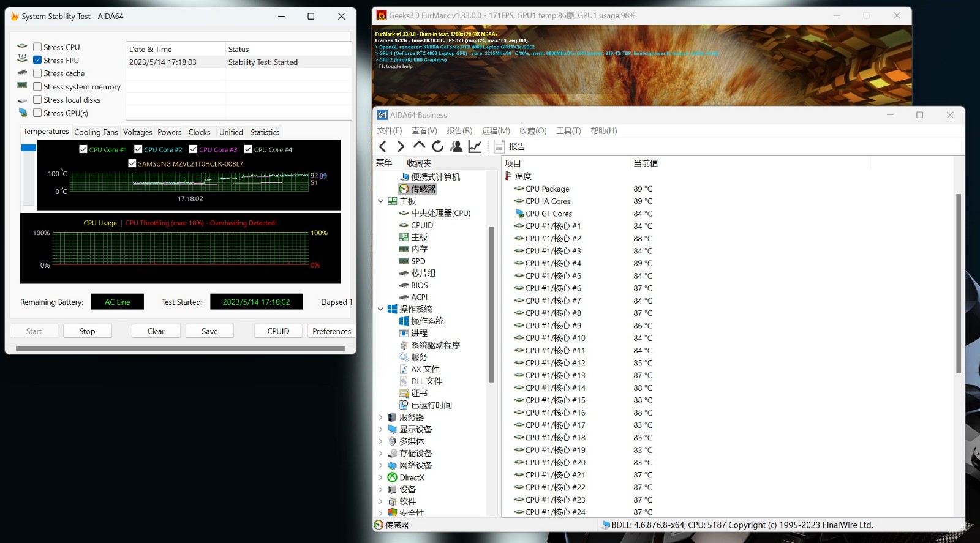Click the stability test horizontal scrollbar
Viewport: 980px width, 543px height.
180,349
